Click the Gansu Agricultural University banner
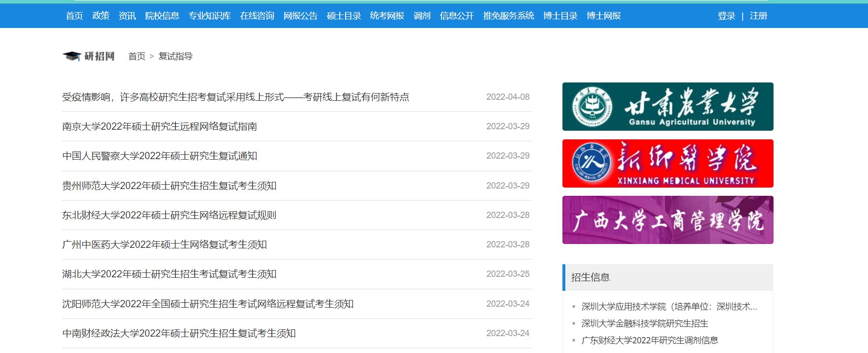The height and width of the screenshot is (353, 868). [668, 107]
